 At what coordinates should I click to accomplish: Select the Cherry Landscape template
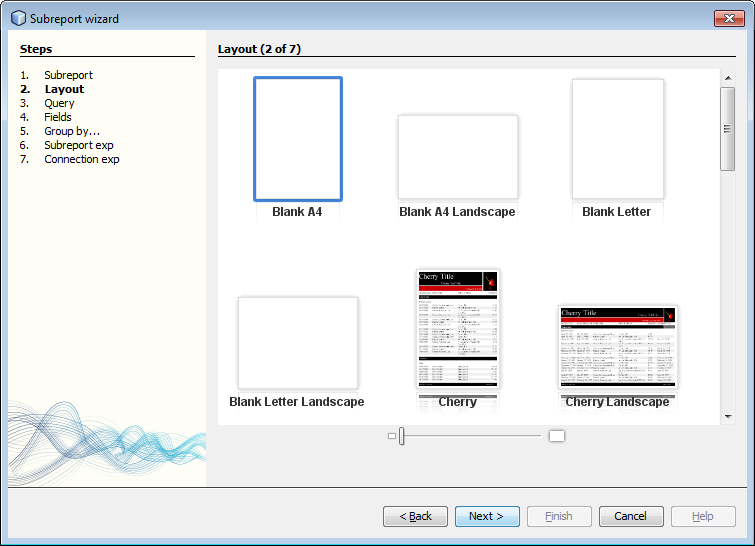pos(617,346)
